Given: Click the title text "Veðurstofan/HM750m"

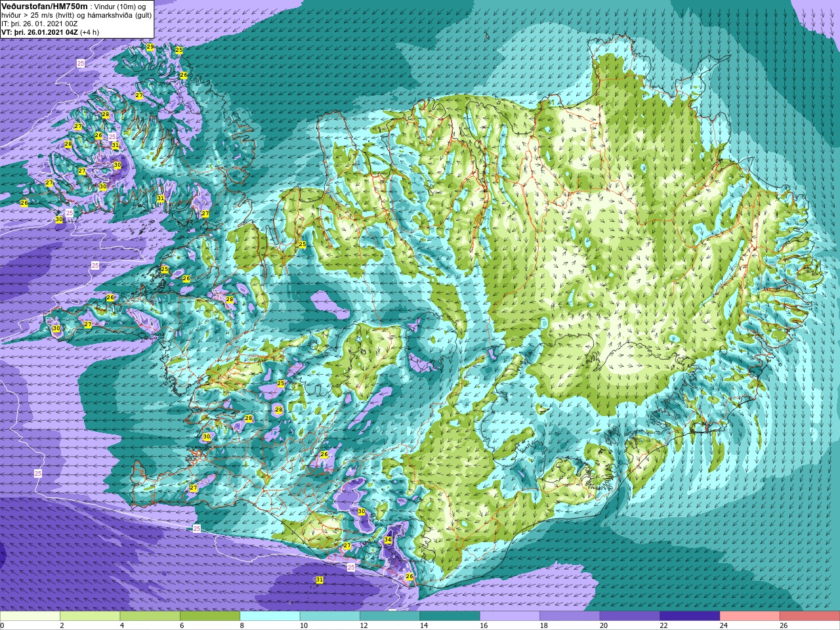Looking at the screenshot, I should tap(44, 6).
